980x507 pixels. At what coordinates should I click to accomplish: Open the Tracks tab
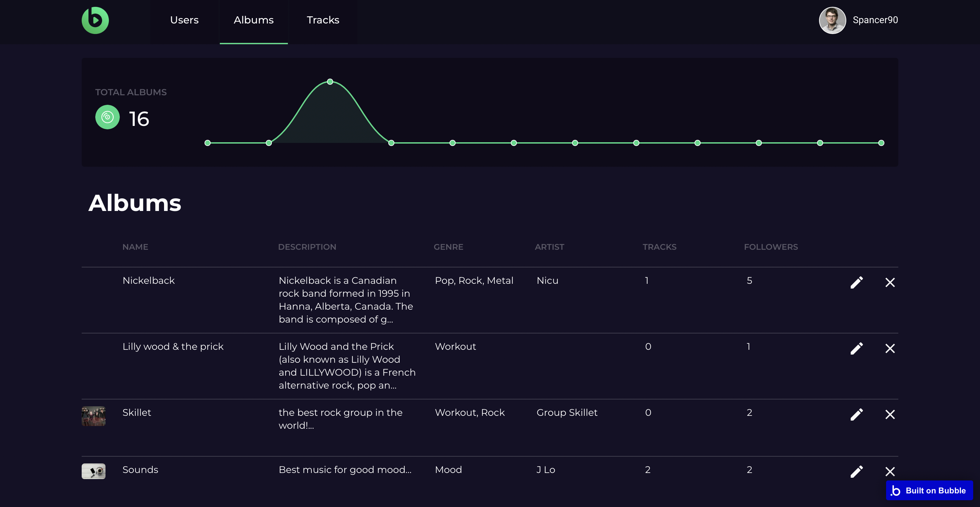[323, 20]
